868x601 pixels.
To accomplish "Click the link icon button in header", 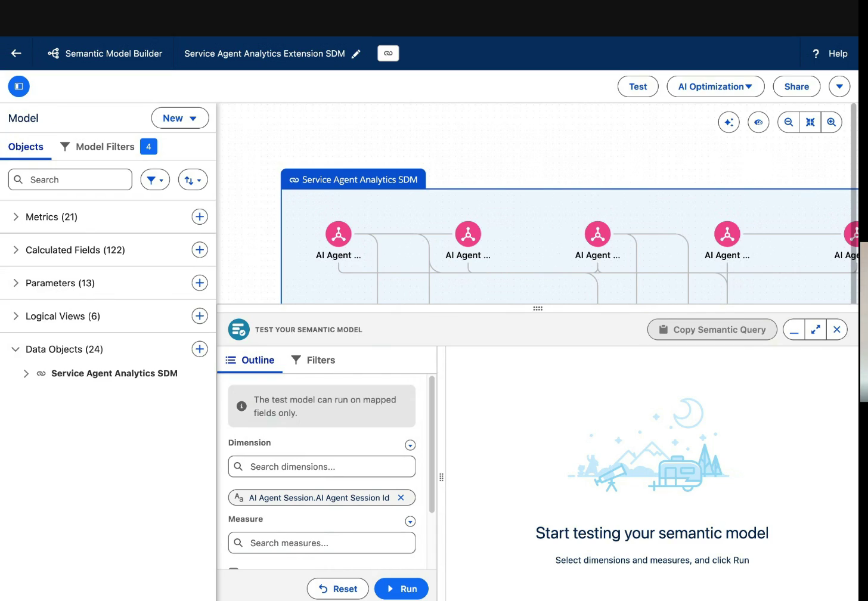I will [388, 53].
